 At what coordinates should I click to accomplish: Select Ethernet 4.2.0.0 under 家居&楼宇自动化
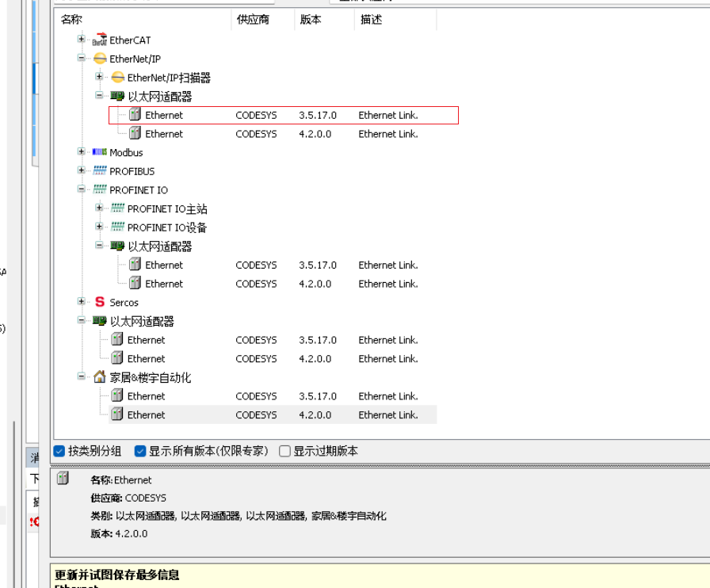147,414
